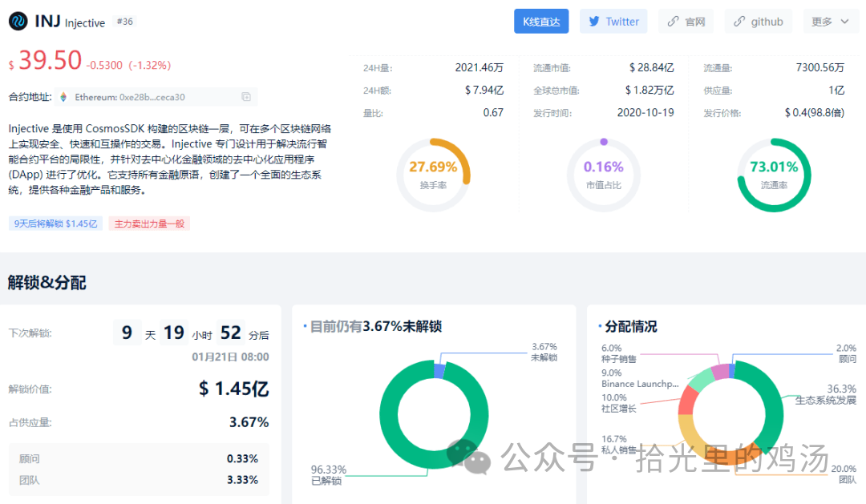Click the 流通量 value 7300.56万
The height and width of the screenshot is (504, 866).
pos(820,67)
